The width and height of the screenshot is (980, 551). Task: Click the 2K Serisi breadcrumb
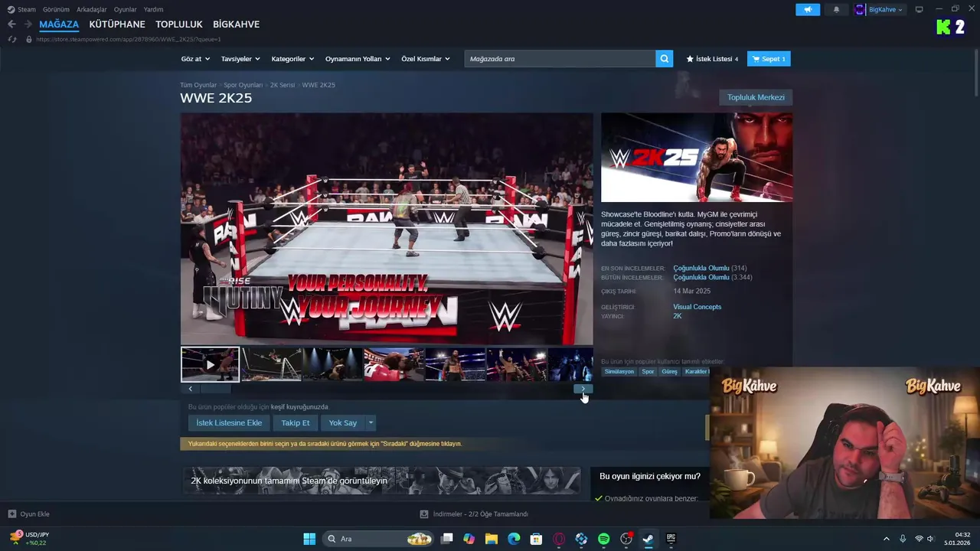283,85
